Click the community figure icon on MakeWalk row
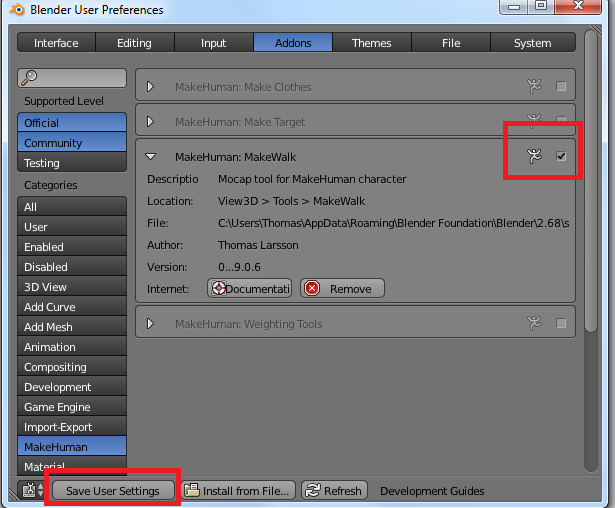This screenshot has width=615, height=508. (x=534, y=156)
